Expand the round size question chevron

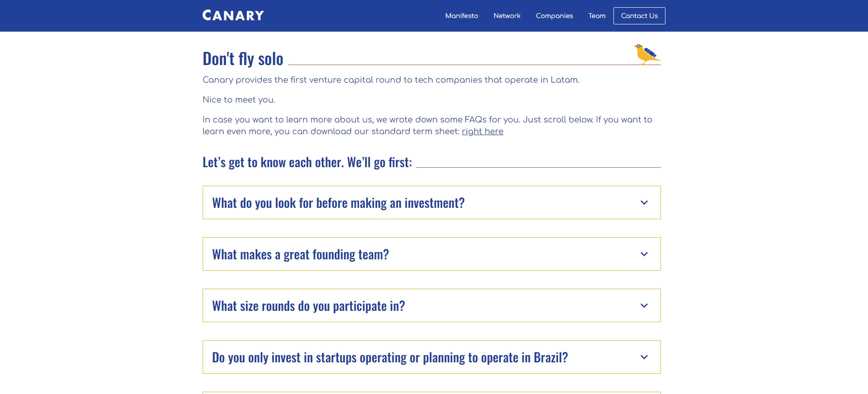click(644, 306)
